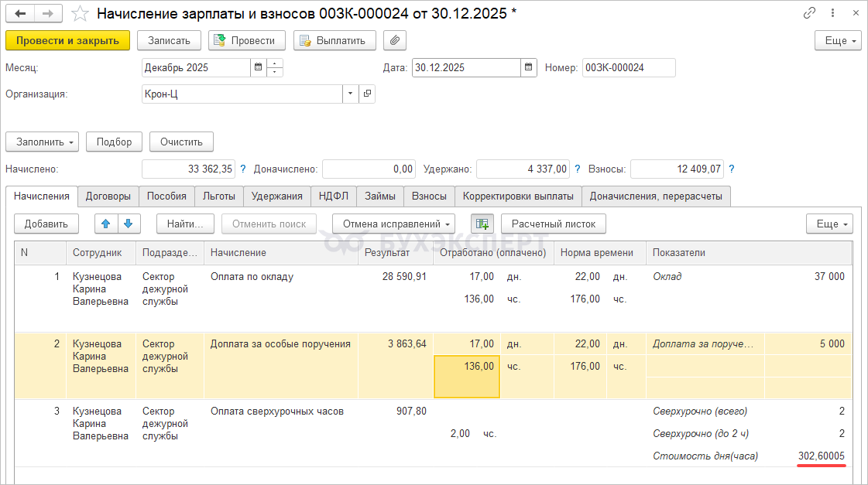Viewport: 868px width, 485px height.
Task: Switch to the НДФЛ tab
Action: 334,196
